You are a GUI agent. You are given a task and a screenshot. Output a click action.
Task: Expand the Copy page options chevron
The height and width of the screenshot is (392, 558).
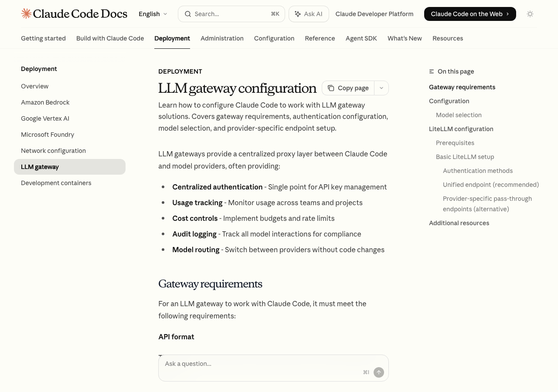pyautogui.click(x=381, y=88)
